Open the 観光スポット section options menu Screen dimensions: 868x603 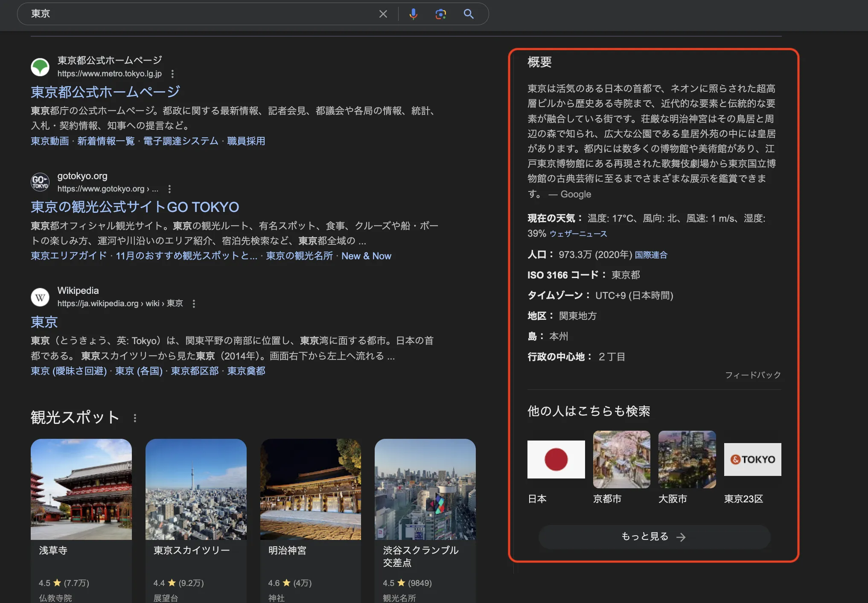click(x=135, y=418)
